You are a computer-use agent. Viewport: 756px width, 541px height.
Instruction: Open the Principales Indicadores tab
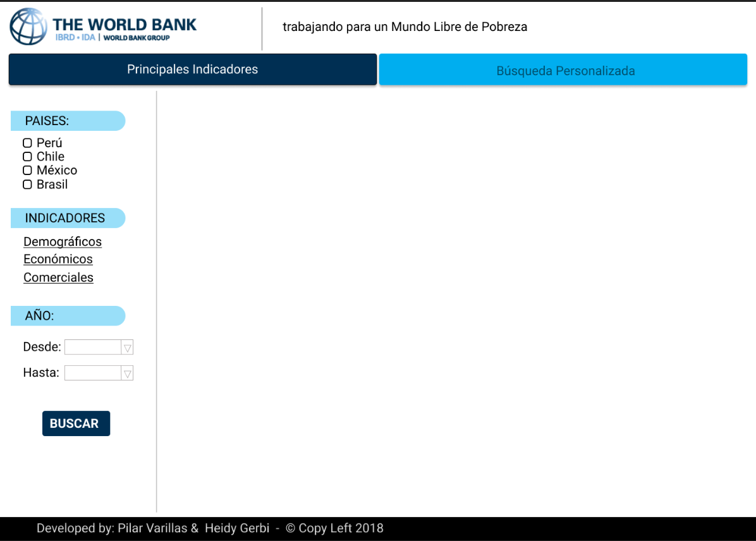pyautogui.click(x=193, y=70)
